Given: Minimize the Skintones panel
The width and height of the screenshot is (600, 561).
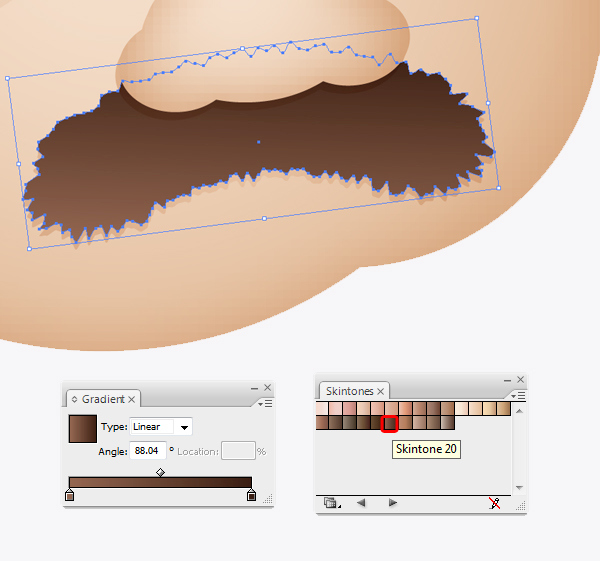Looking at the screenshot, I should pyautogui.click(x=507, y=380).
